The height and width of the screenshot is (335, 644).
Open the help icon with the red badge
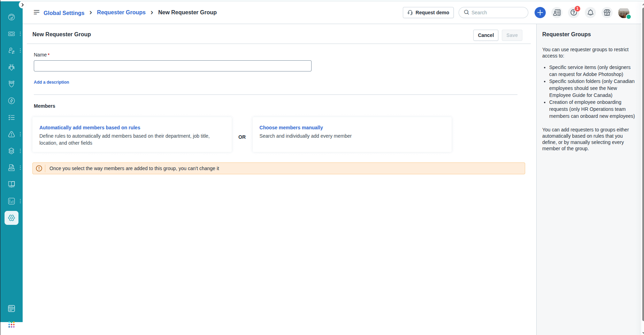click(x=574, y=13)
